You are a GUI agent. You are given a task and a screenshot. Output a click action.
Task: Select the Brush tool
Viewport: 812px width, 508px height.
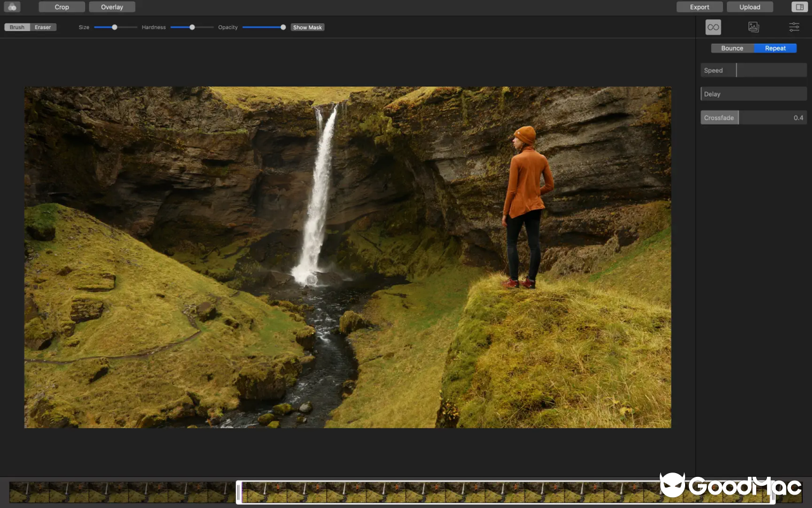pyautogui.click(x=16, y=27)
